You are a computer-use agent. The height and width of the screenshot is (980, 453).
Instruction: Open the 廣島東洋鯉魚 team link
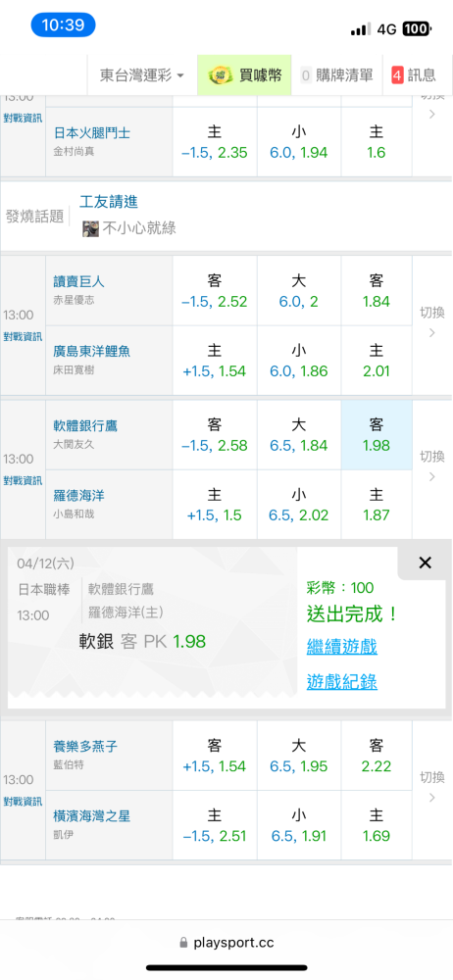point(92,351)
